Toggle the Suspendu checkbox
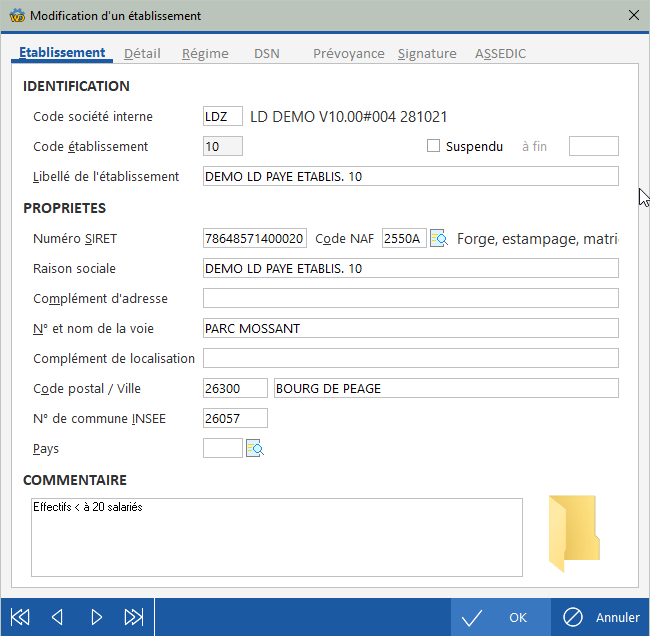Screen dimensions: 650x636 coord(433,146)
